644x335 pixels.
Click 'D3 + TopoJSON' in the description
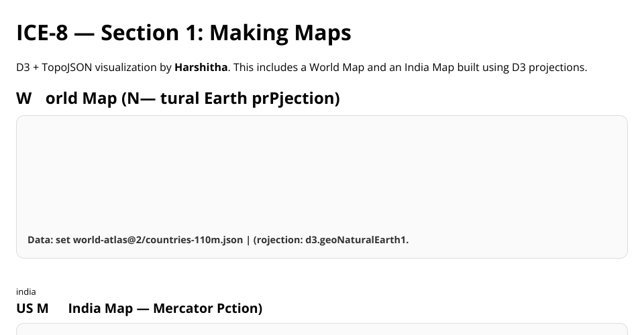point(50,67)
